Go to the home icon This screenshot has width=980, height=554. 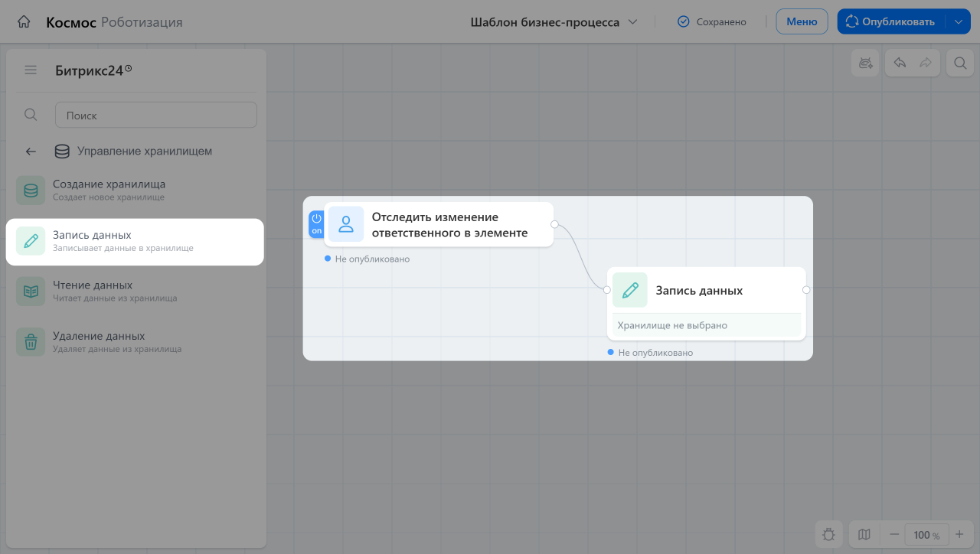click(24, 21)
